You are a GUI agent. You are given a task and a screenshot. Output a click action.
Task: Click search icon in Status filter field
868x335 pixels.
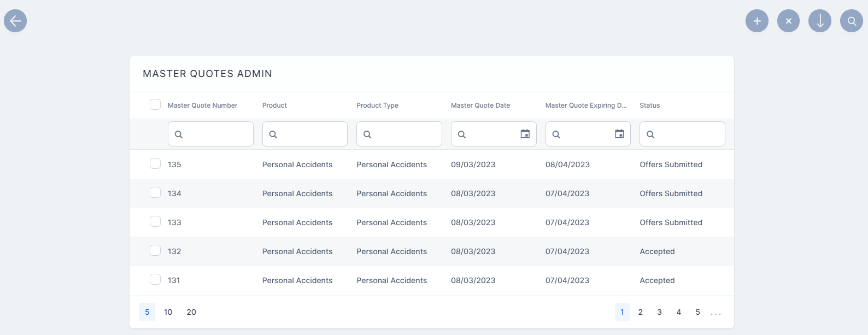point(650,134)
